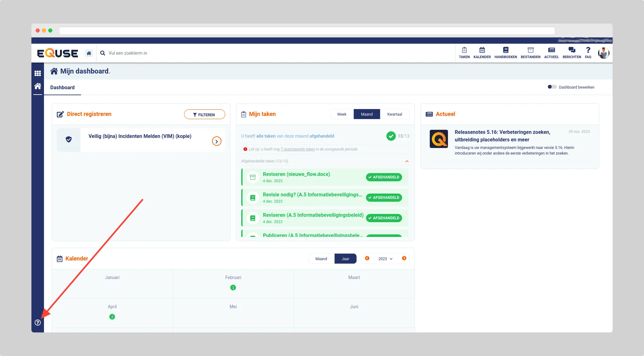
Task: Collapse the Afgehandelde taken section
Action: (407, 161)
